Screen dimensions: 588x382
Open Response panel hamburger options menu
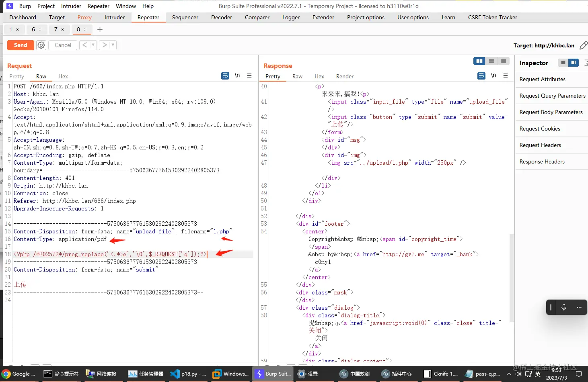click(506, 76)
